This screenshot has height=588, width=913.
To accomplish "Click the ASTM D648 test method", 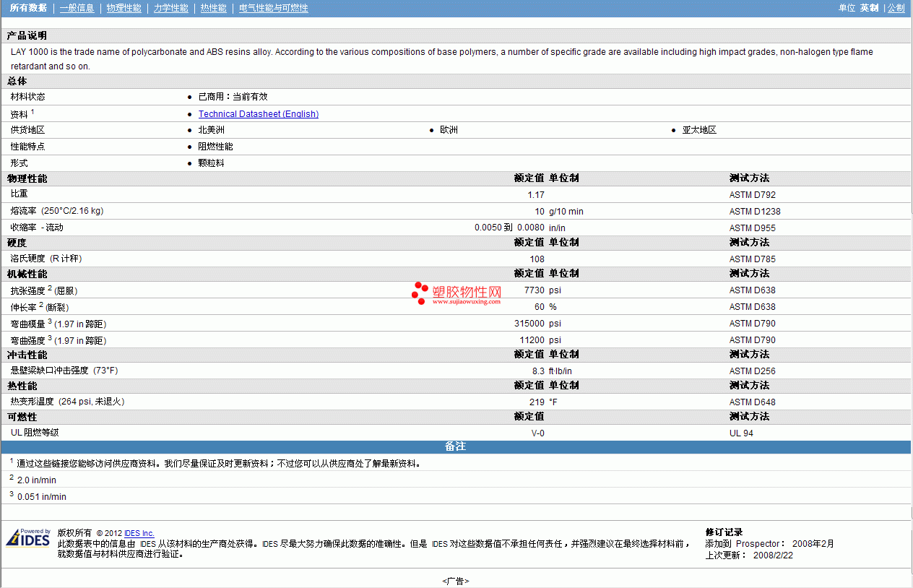I will click(x=753, y=402).
